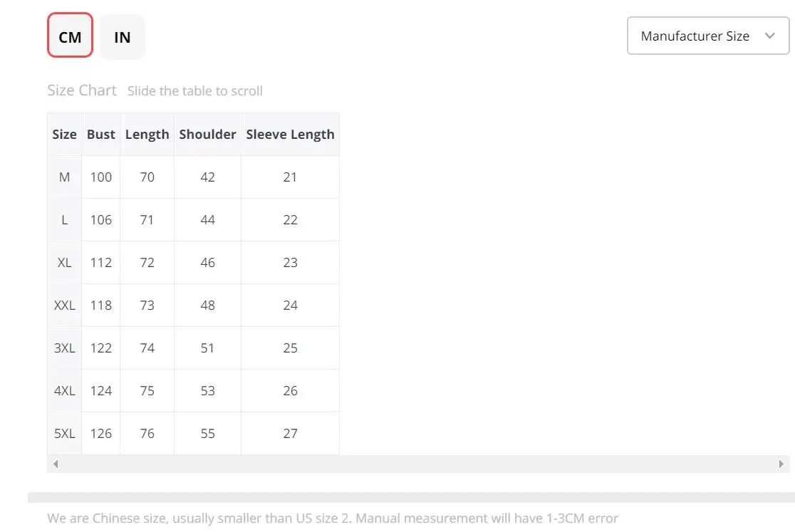Click the Bust column header
This screenshot has height=532, width=795.
point(101,135)
